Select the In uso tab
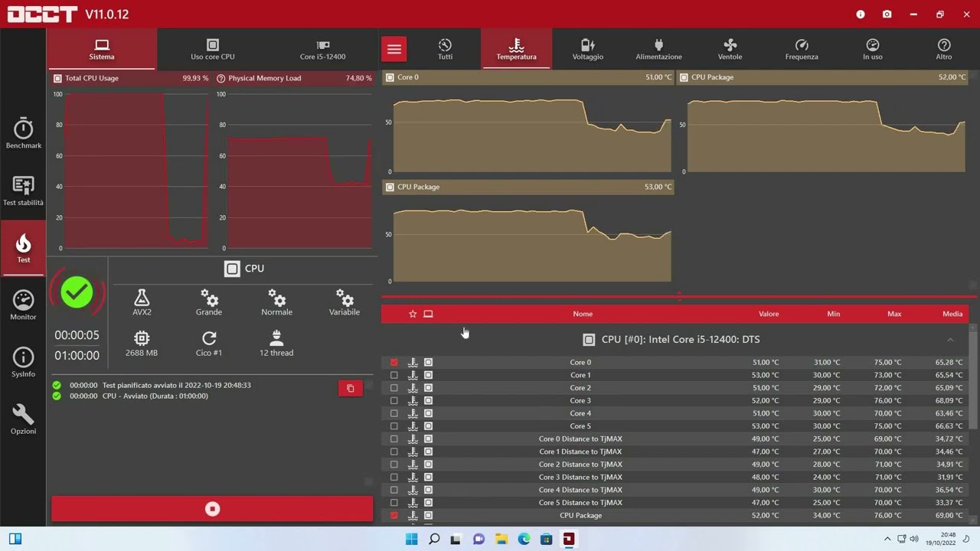The image size is (980, 551). [x=873, y=49]
